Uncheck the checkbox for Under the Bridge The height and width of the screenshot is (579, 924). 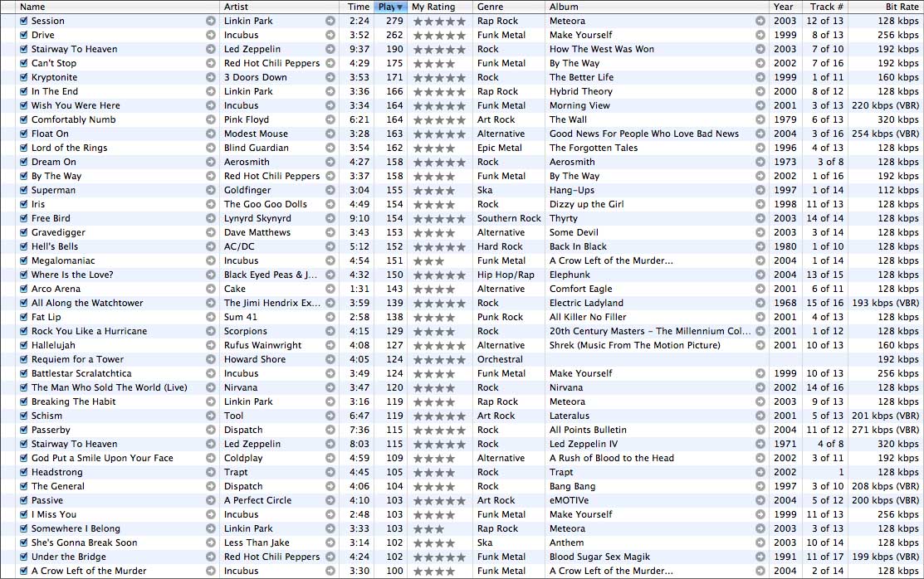click(23, 557)
